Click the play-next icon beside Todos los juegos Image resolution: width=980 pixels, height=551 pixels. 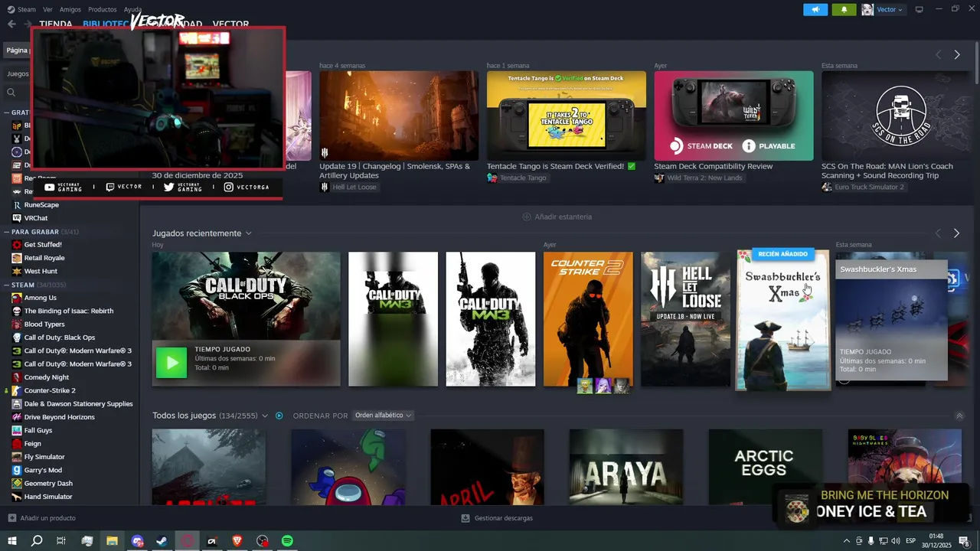(279, 416)
